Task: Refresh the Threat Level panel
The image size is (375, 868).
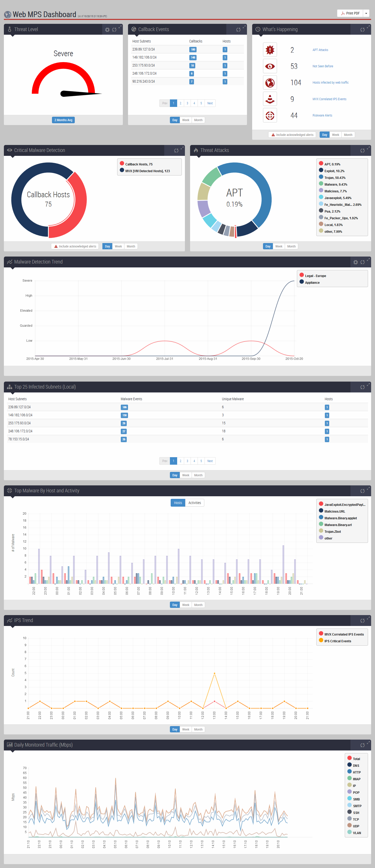Action: [114, 30]
